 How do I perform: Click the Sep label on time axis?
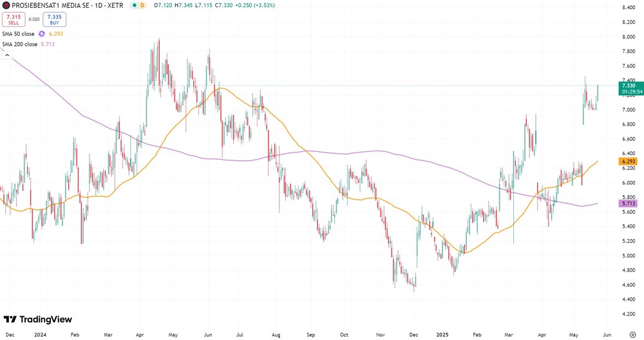coord(311,335)
